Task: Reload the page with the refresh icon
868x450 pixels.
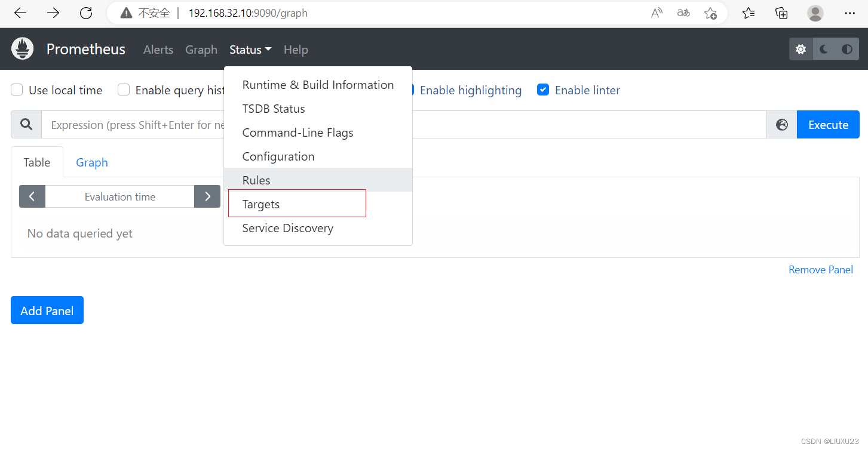Action: pos(86,13)
